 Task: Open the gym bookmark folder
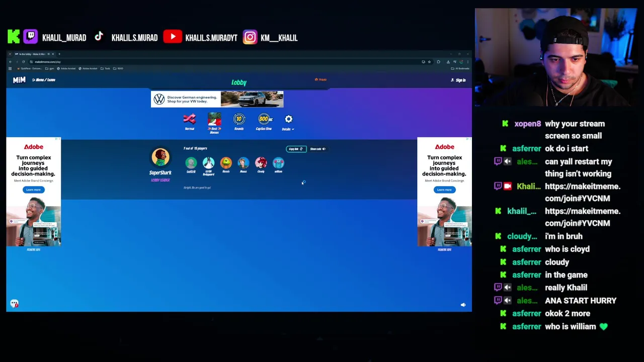click(50, 68)
